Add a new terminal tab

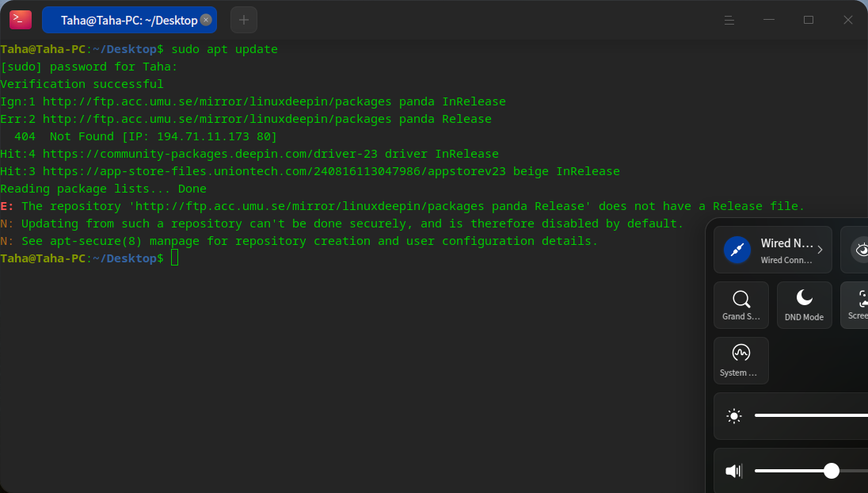(244, 20)
